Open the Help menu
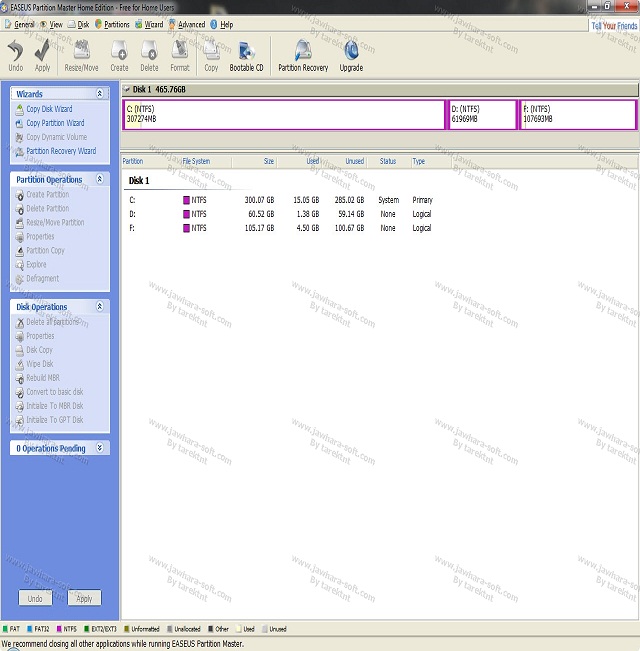Image resolution: width=640 pixels, height=651 pixels. 222,24
